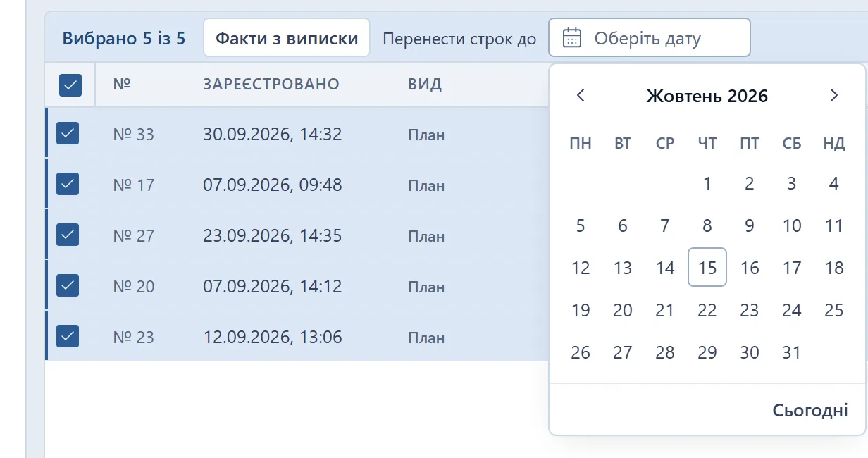Viewport: 868px width, 458px height.
Task: Click the № 27 cell
Action: 133,235
